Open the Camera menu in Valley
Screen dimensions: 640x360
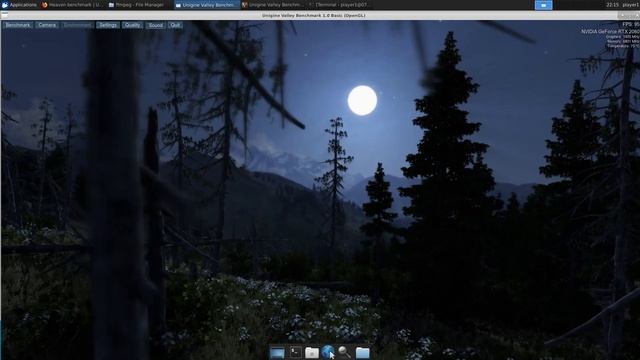[x=47, y=25]
